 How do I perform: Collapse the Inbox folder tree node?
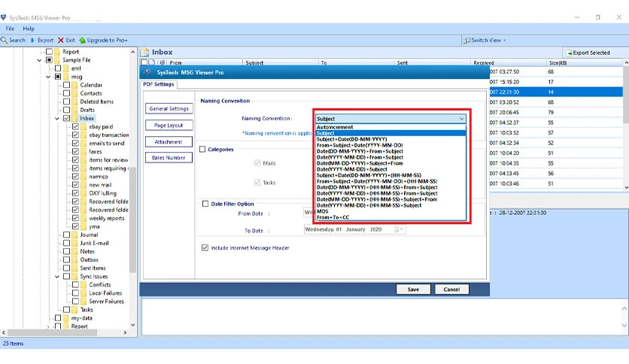pos(57,118)
